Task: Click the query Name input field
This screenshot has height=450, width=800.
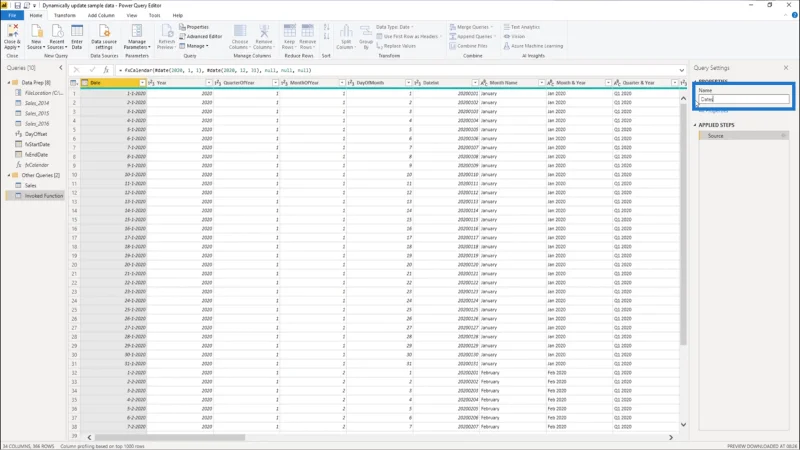Action: [743, 99]
